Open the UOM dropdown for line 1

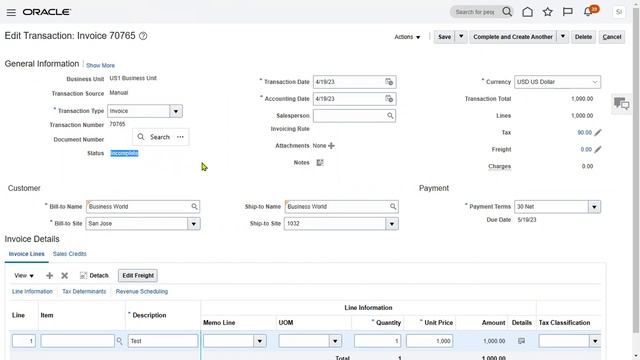tap(335, 341)
